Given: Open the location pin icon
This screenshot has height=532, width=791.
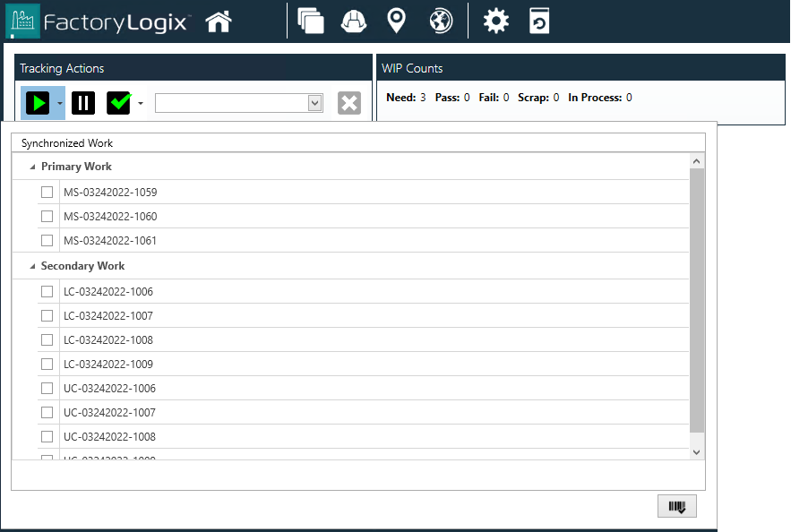Looking at the screenshot, I should [x=396, y=21].
